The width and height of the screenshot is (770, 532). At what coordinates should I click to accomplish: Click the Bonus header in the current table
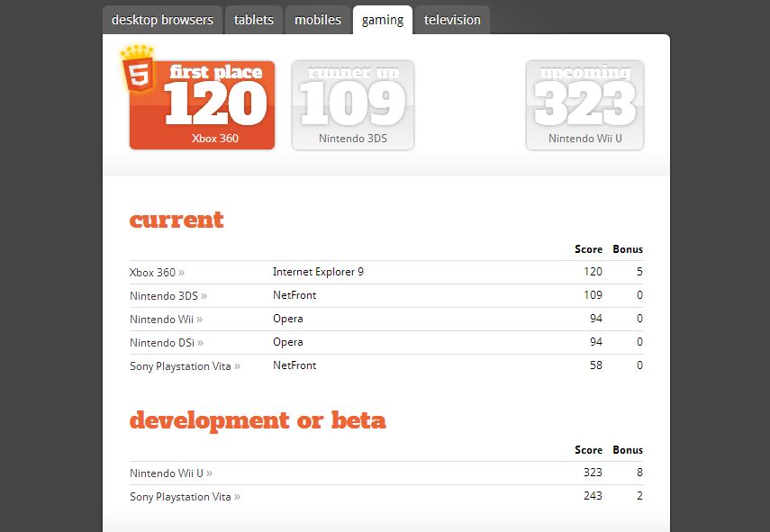tap(628, 249)
